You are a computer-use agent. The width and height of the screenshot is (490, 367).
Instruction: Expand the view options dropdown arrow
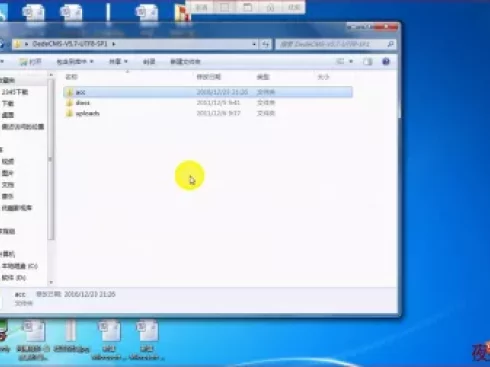pos(351,61)
